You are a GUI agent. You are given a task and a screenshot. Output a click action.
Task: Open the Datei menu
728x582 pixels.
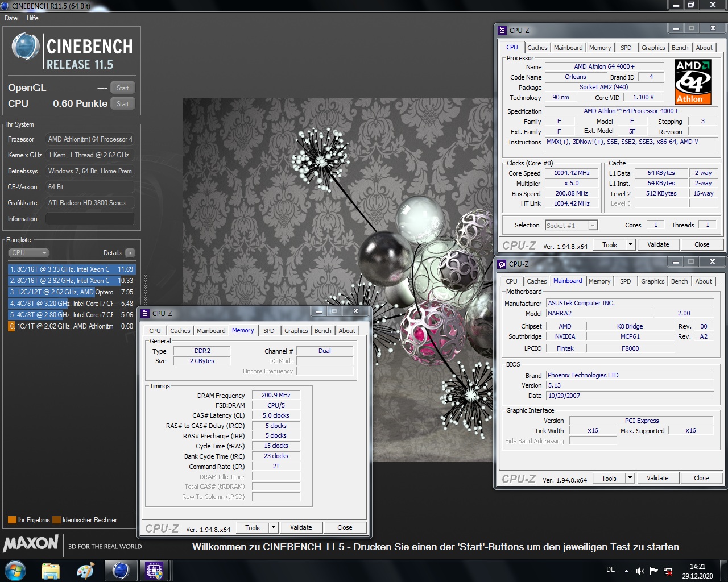pos(11,18)
